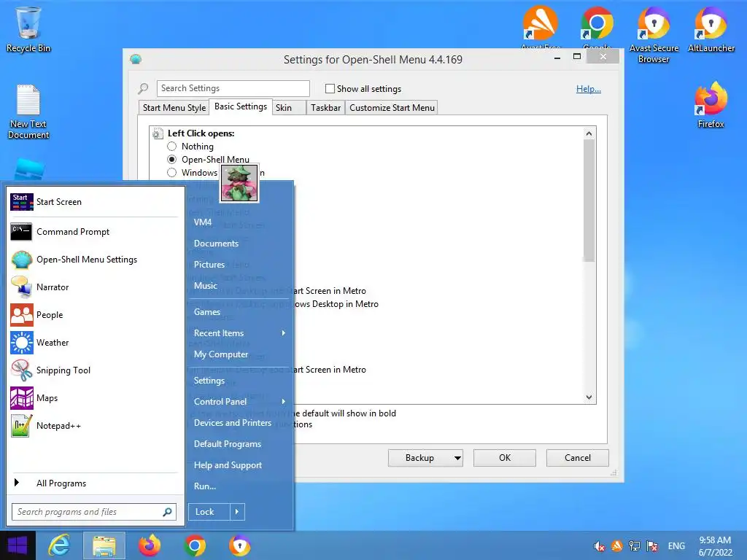Open Internet Explorer from taskbar
The width and height of the screenshot is (747, 560).
tap(59, 545)
